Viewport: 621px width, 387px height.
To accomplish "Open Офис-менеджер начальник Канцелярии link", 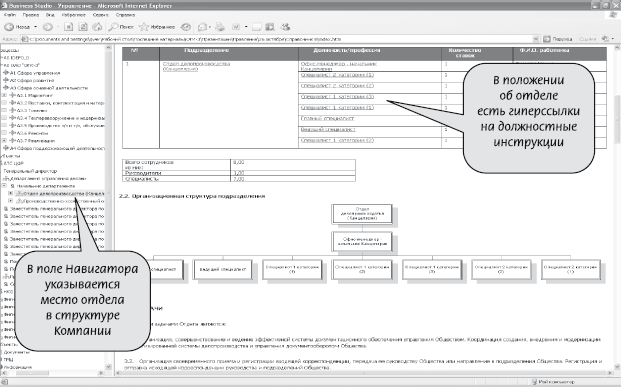I will (x=339, y=66).
